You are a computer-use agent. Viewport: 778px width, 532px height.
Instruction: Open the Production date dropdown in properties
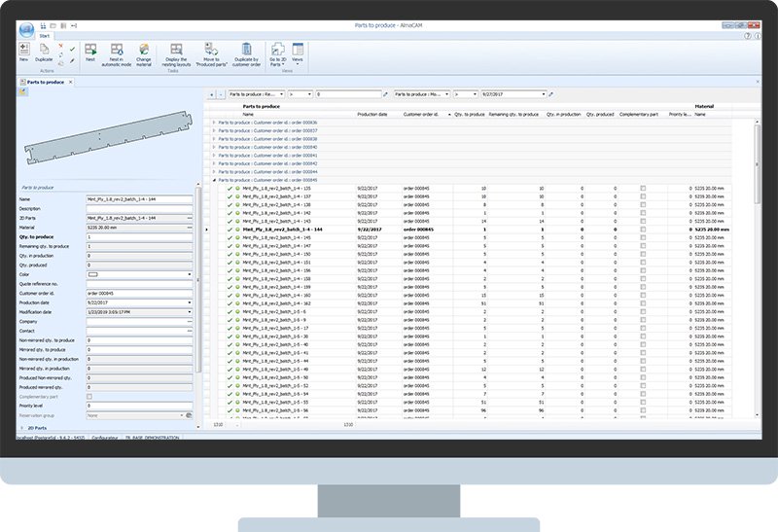click(189, 302)
